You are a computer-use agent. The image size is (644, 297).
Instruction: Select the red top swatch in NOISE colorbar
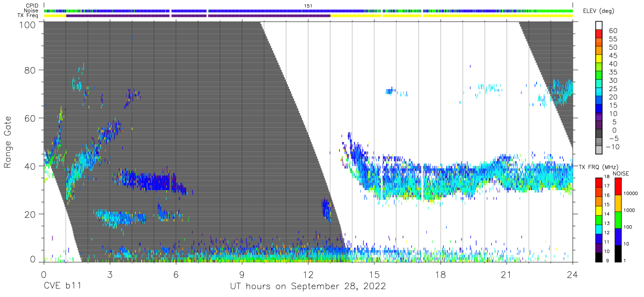(617, 186)
